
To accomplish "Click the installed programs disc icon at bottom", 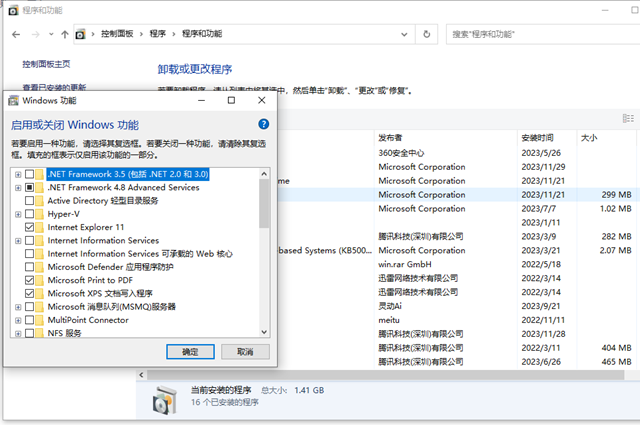I will pyautogui.click(x=165, y=400).
